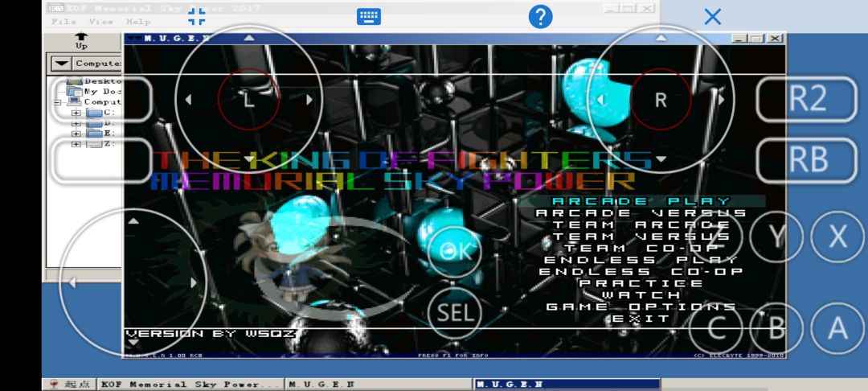Open the start button on taskbar

[x=69, y=385]
